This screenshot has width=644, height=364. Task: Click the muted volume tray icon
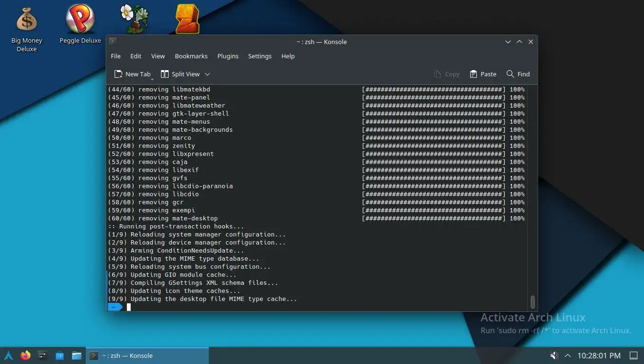(x=554, y=355)
